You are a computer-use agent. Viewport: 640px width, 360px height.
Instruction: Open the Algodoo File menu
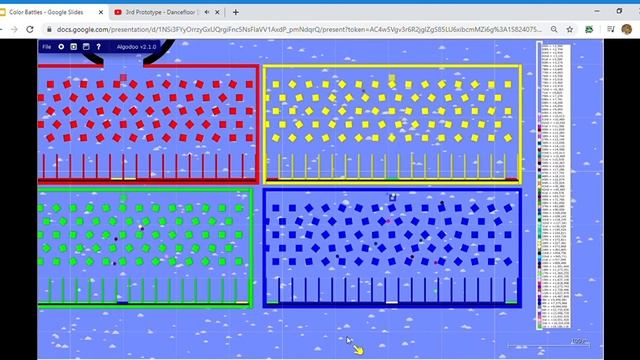(x=47, y=47)
